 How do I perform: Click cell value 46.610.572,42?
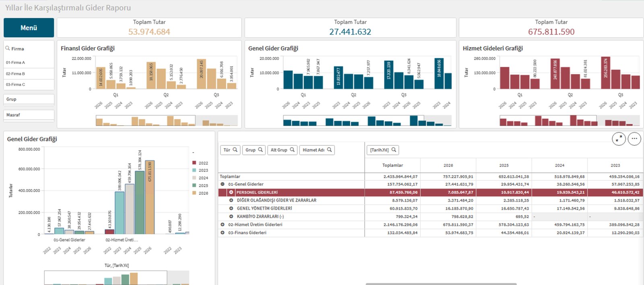[625, 192]
